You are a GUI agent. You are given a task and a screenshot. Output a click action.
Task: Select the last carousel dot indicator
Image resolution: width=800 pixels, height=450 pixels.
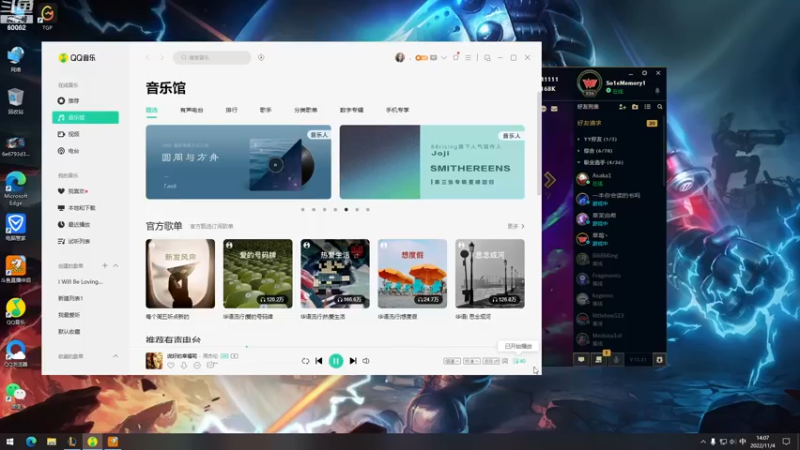tap(368, 210)
